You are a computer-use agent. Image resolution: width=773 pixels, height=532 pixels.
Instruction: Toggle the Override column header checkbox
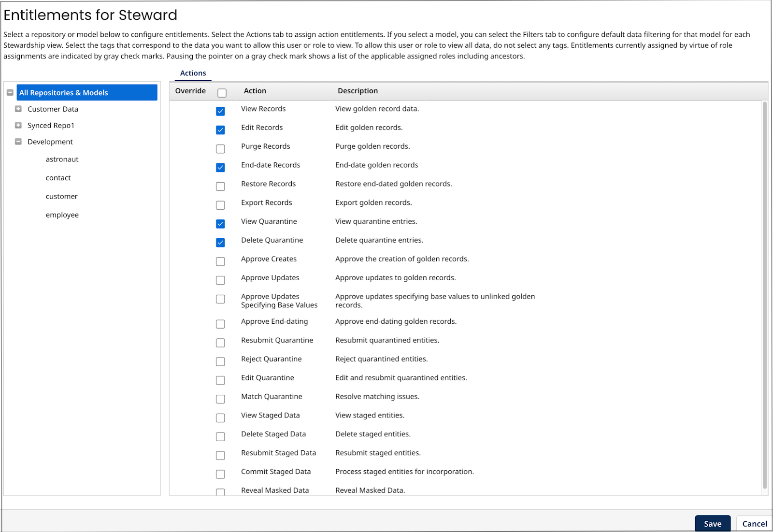(222, 92)
